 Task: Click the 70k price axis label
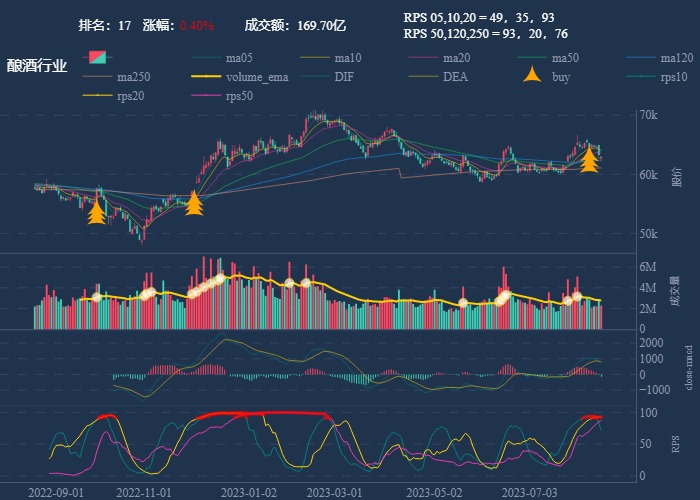(648, 115)
